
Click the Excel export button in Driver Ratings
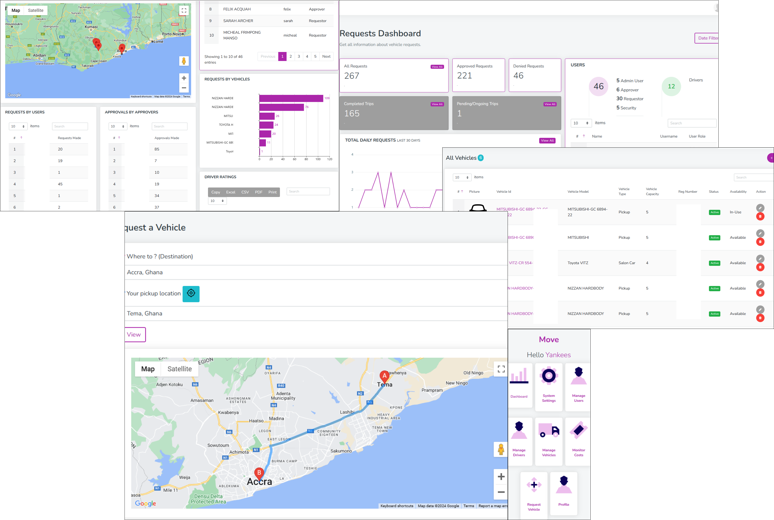coord(230,192)
